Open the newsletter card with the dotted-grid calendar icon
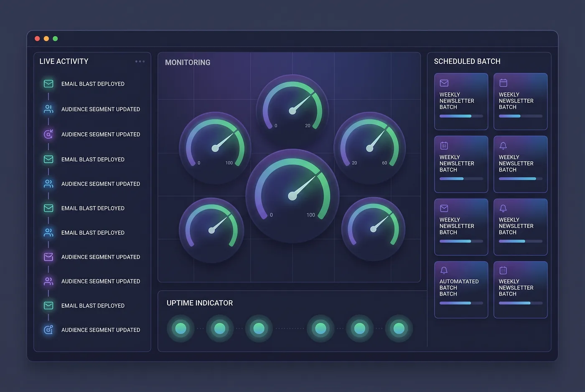This screenshot has height=392, width=585. (521, 290)
